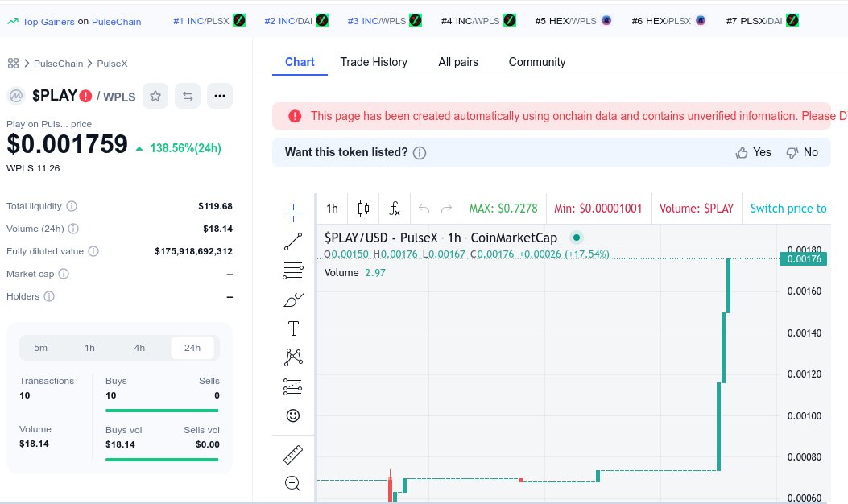The width and height of the screenshot is (848, 504).
Task: Click the $0.001759 price value
Action: (x=67, y=144)
